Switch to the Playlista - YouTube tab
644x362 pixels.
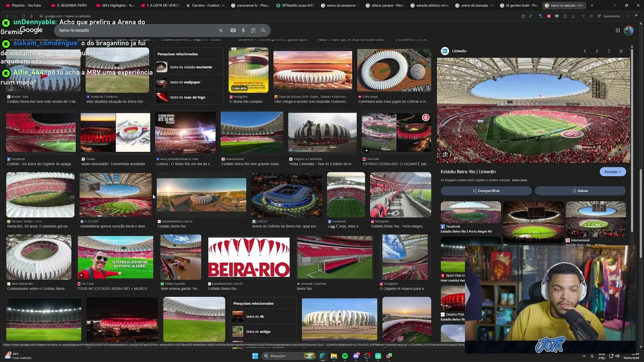24,5
